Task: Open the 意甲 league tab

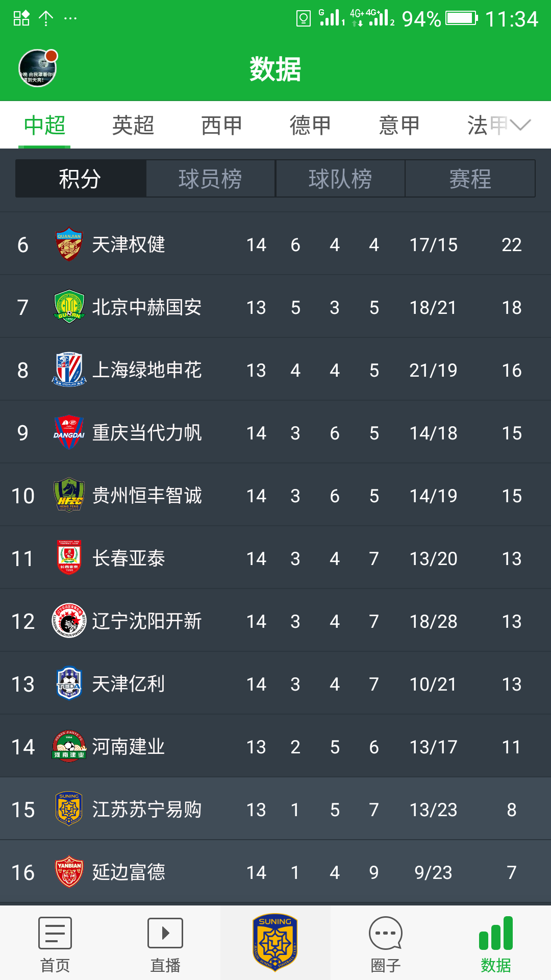Action: [x=399, y=126]
